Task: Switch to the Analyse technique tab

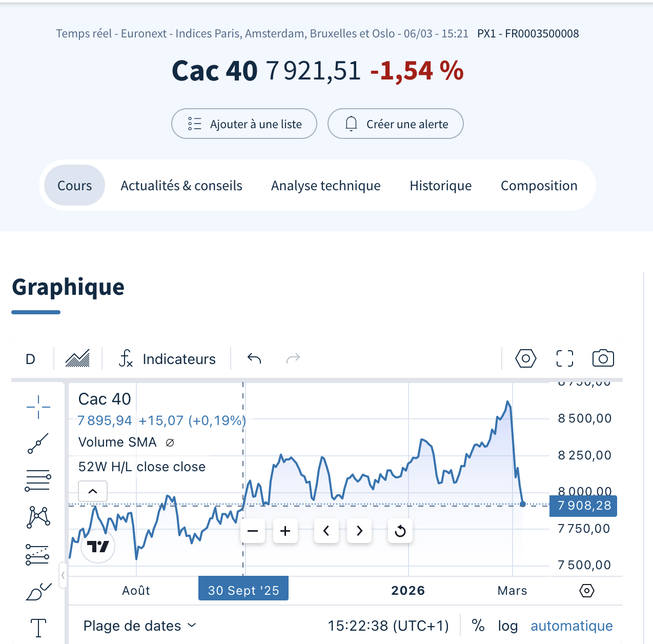Action: click(x=325, y=186)
